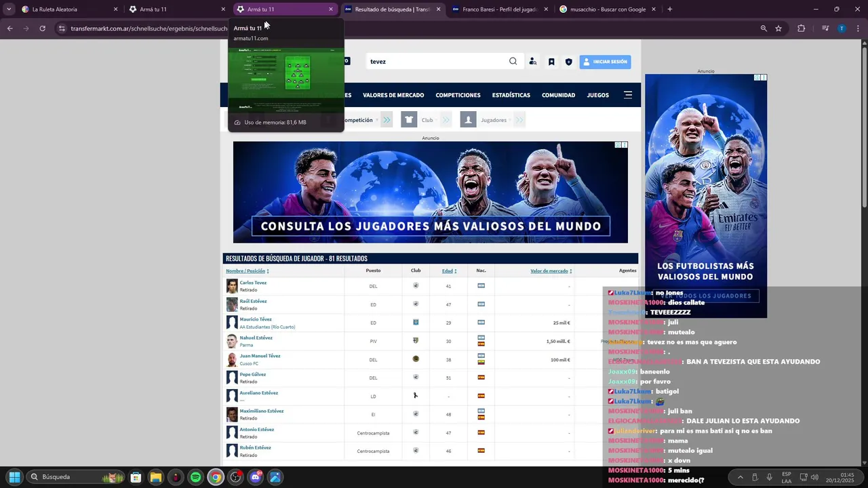Viewport: 868px width, 488px height.
Task: Bookmark this page with the star icon
Action: pyautogui.click(x=778, y=28)
